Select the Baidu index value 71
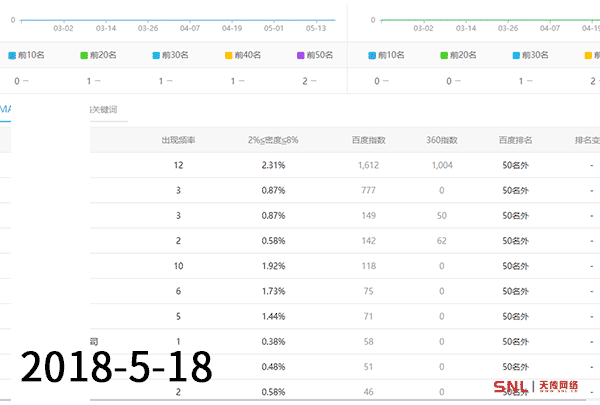The height and width of the screenshot is (405, 600). point(368,317)
